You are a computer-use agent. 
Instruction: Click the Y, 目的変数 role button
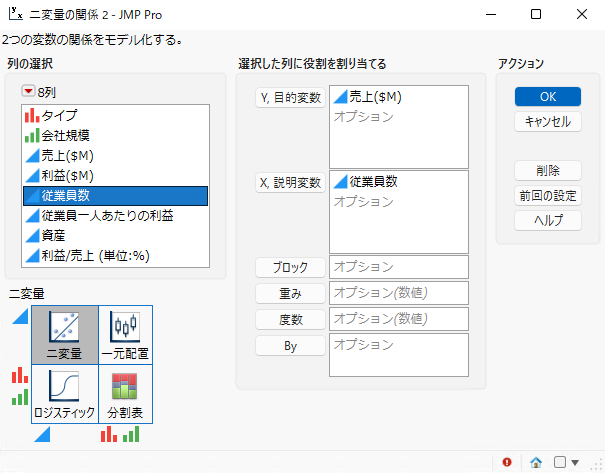(x=291, y=98)
